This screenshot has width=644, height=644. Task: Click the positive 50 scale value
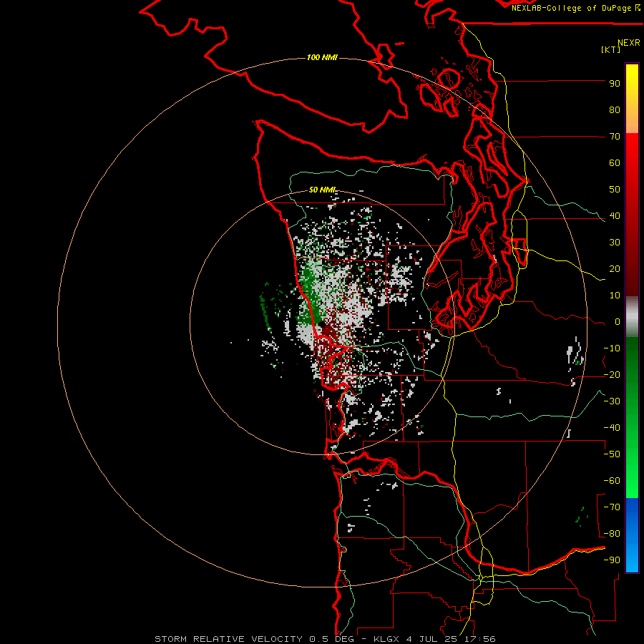pos(615,190)
